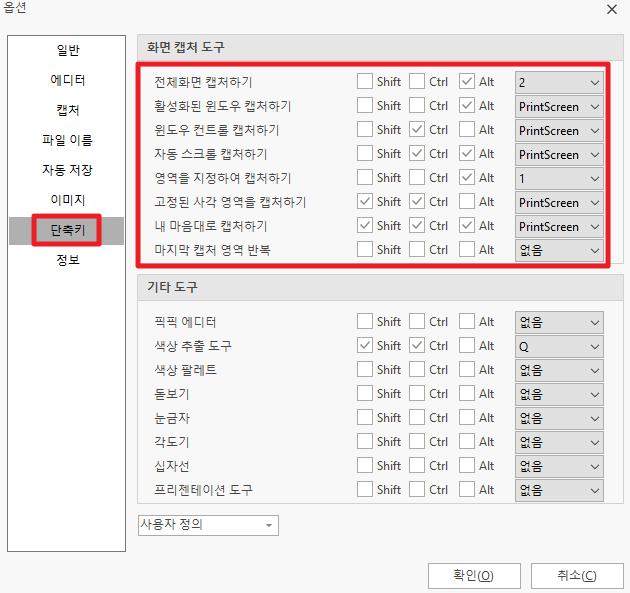Uncheck Alt for 전체화면 캡처하기
The height and width of the screenshot is (593, 630).
click(467, 81)
